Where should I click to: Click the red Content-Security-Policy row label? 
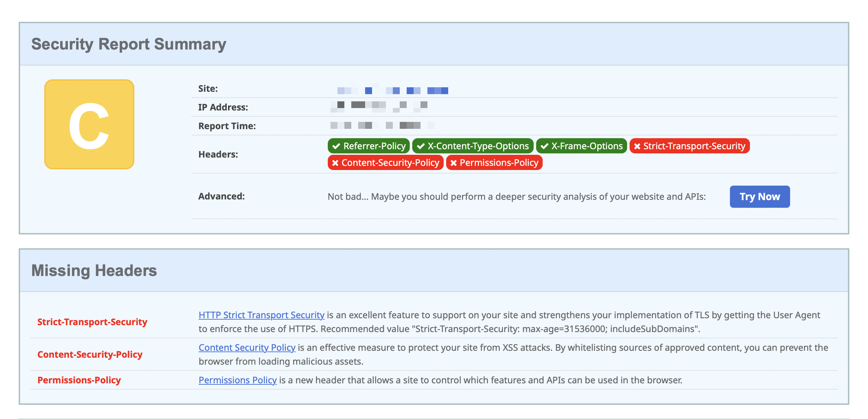[90, 355]
